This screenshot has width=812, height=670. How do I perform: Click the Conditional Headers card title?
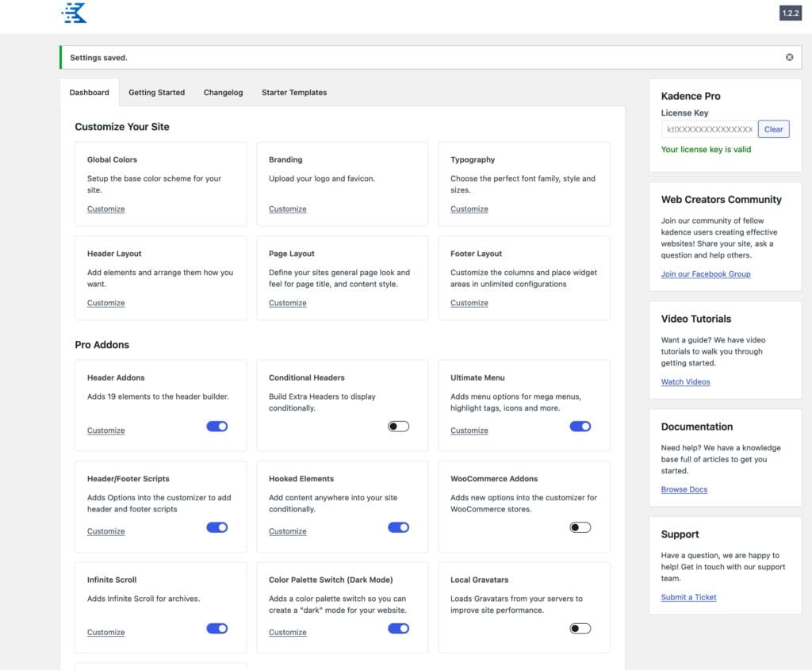click(x=307, y=377)
